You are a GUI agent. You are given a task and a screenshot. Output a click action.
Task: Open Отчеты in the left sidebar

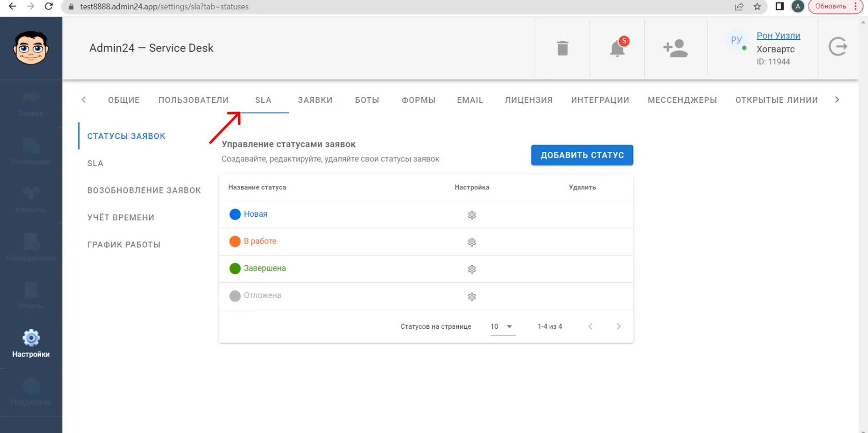[31, 296]
